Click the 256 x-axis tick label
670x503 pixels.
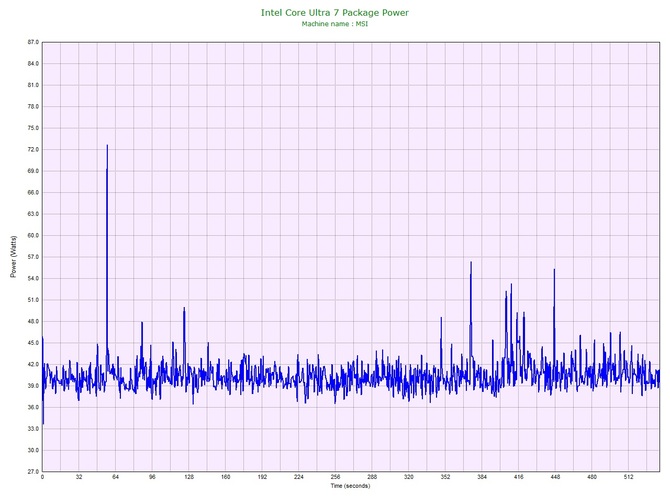(x=335, y=478)
